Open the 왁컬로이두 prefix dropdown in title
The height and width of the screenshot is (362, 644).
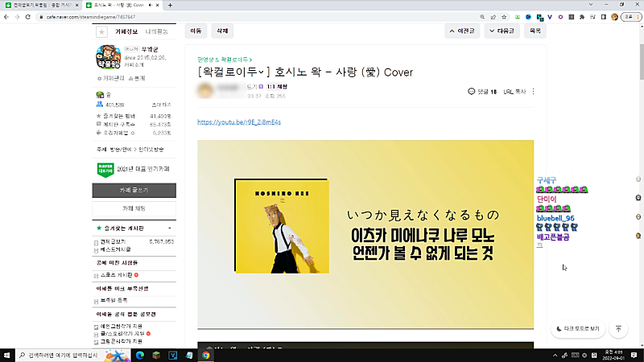coord(261,72)
